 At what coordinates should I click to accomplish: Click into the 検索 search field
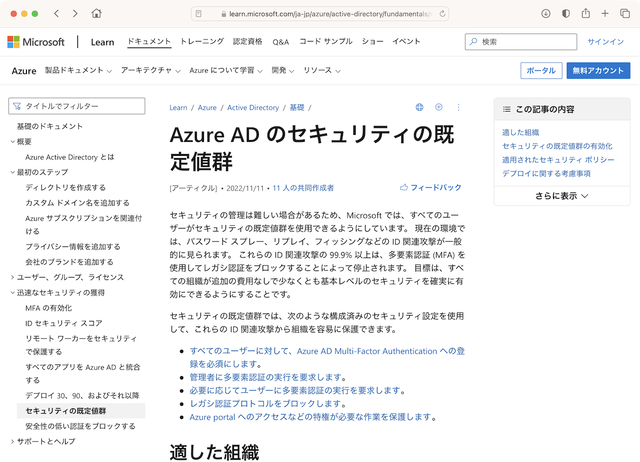521,42
